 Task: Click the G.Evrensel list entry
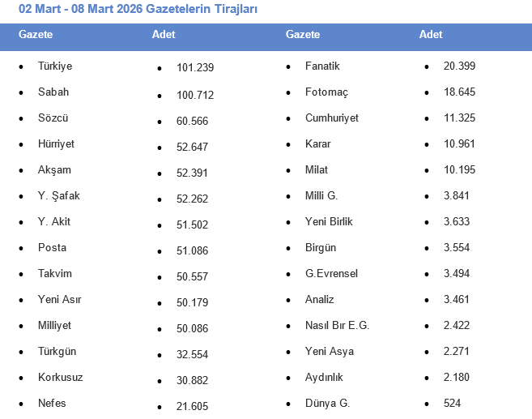point(331,274)
